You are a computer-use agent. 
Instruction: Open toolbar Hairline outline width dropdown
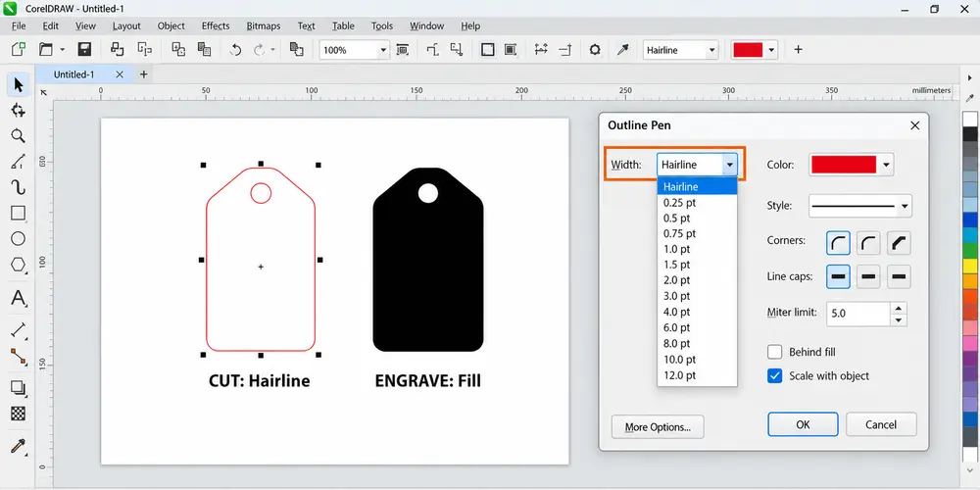point(711,50)
